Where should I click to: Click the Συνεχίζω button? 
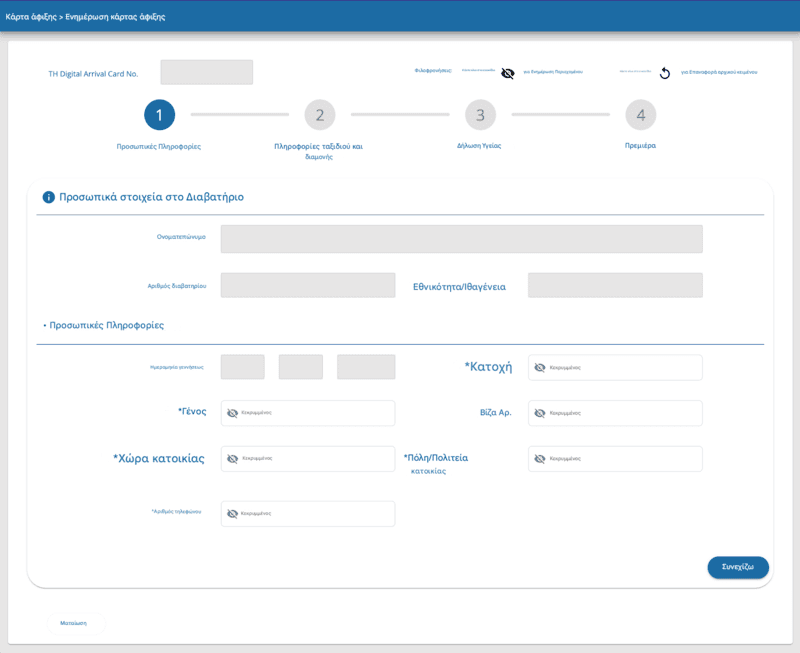pyautogui.click(x=738, y=567)
